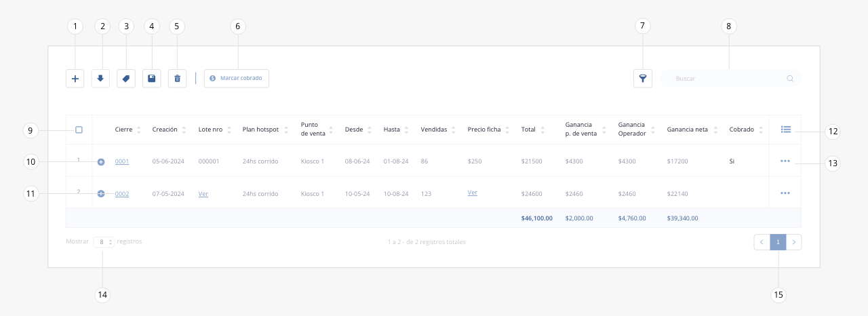Screen dimensions: 868x316
Task: Select page 1 in pagination
Action: pos(778,242)
